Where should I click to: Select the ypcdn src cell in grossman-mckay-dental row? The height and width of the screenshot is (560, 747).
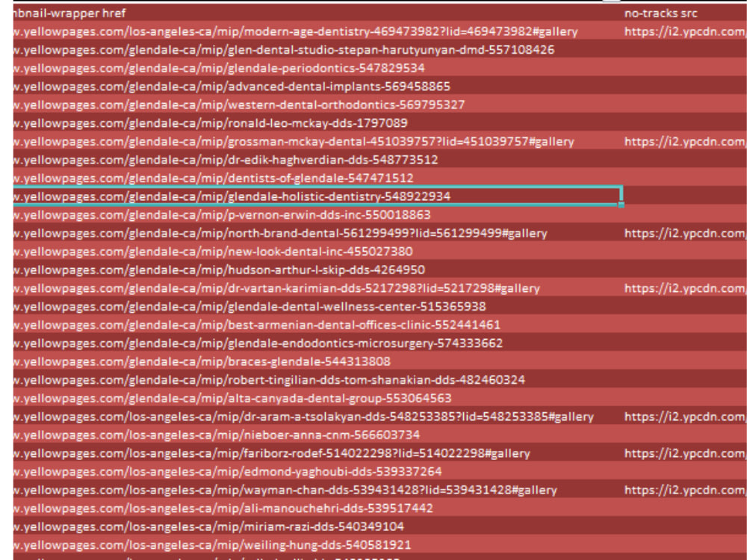(x=684, y=141)
